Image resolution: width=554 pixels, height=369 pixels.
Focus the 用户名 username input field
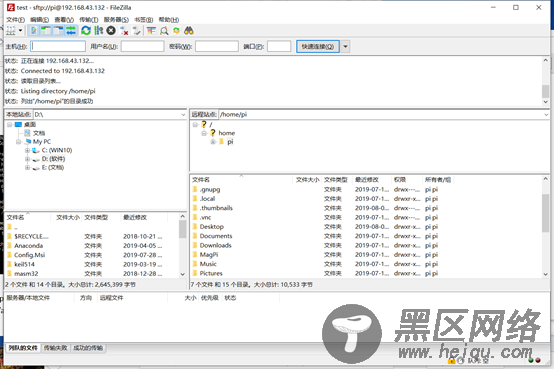coord(142,46)
